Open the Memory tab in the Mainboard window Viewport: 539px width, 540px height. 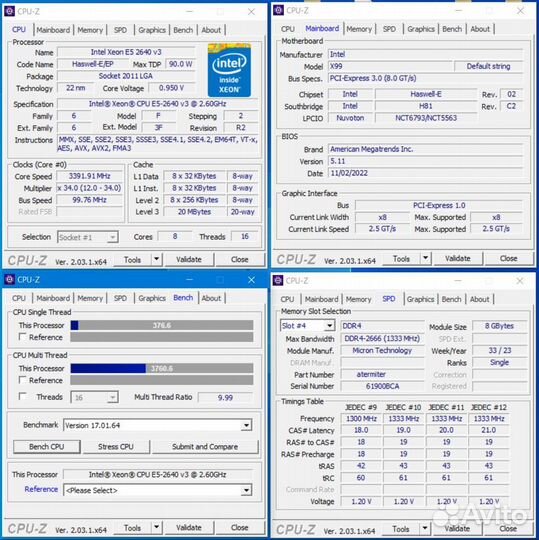(359, 29)
